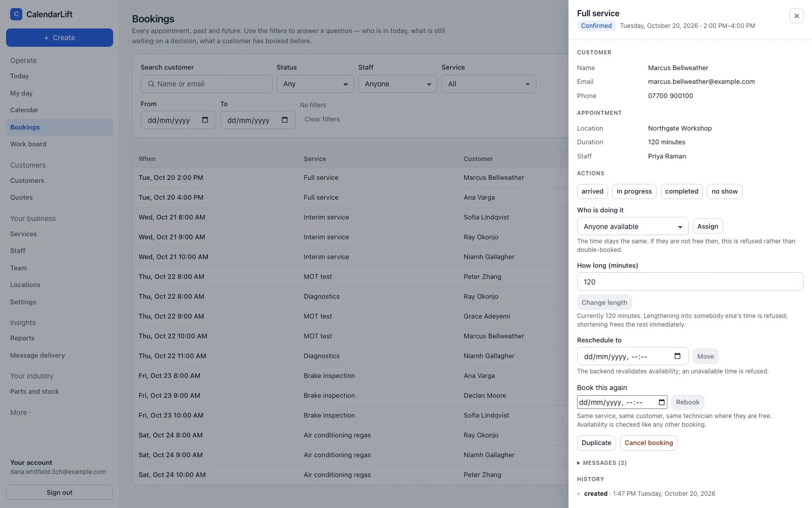Image resolution: width=812 pixels, height=508 pixels.
Task: Select the Declan Moore Brake inspection booking
Action: point(350,395)
